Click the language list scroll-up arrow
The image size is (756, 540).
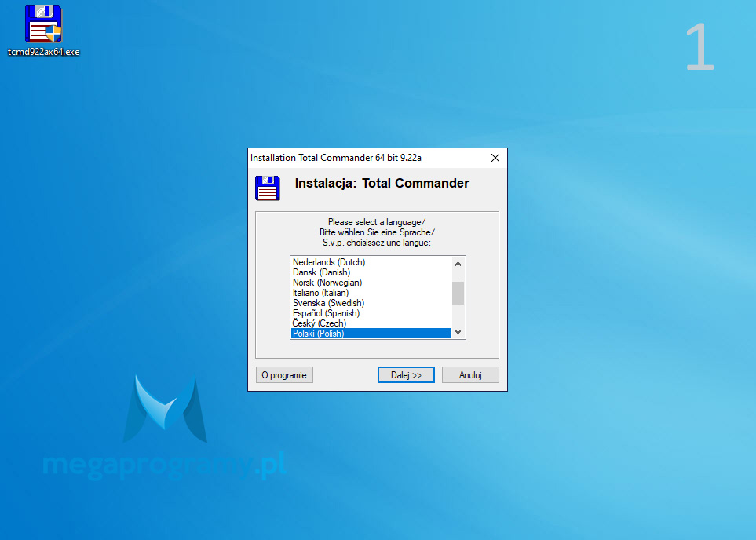[x=458, y=264]
